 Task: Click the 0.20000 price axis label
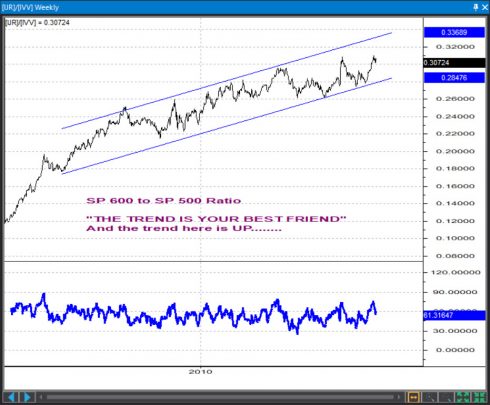coord(455,151)
